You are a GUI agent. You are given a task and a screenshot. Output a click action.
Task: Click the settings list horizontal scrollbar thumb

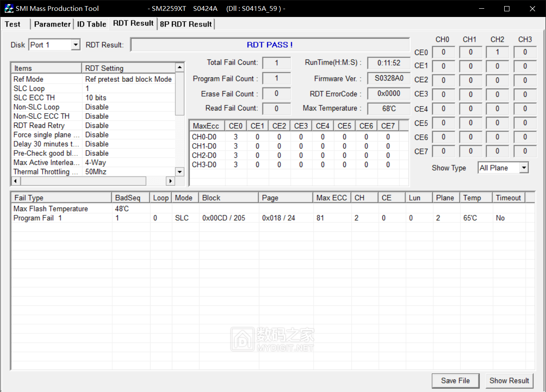83,181
